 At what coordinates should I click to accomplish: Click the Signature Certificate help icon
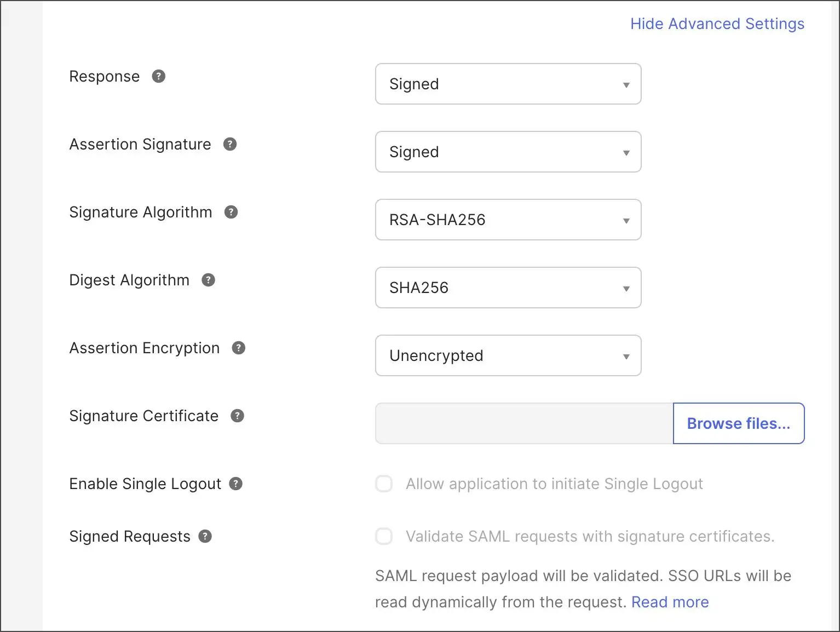tap(237, 416)
